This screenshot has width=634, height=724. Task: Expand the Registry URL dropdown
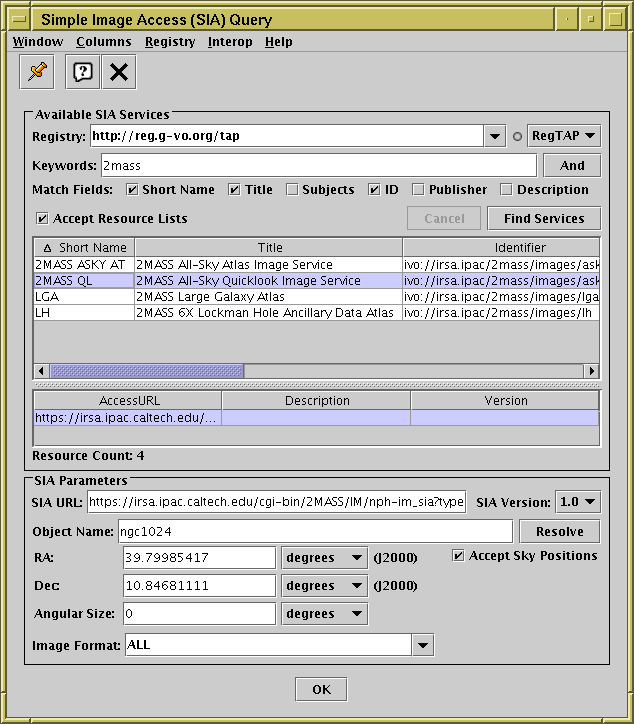[494, 136]
